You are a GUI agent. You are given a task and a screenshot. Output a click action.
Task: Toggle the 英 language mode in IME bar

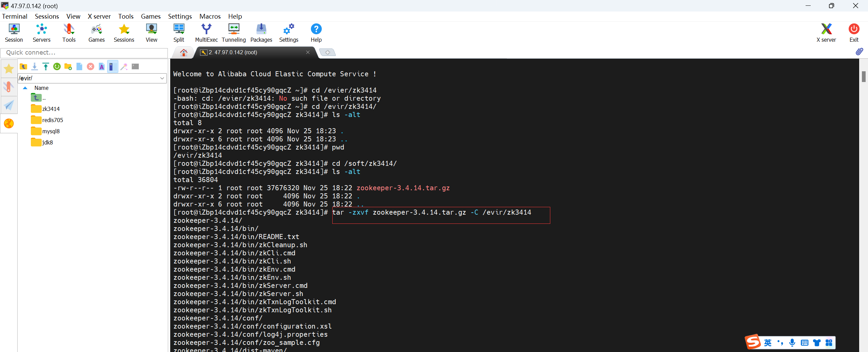coord(768,343)
